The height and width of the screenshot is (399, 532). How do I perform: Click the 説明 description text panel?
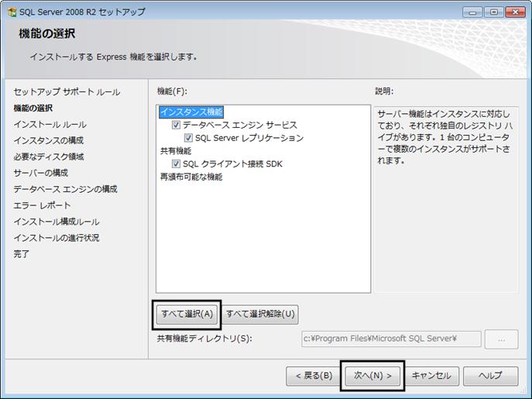point(446,199)
